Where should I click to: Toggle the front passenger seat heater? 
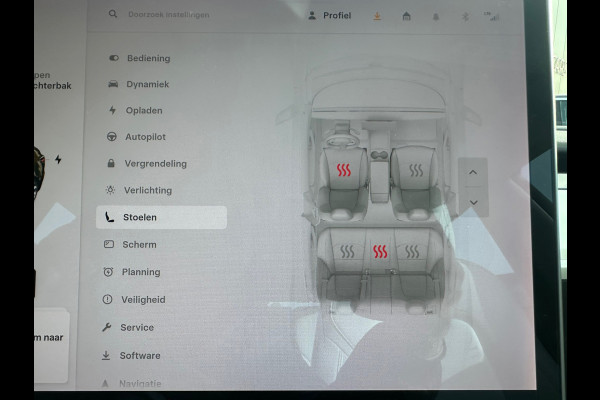[416, 170]
